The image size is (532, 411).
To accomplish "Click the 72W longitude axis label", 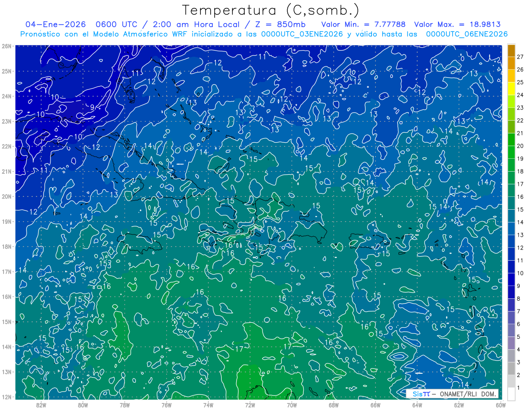I will coord(250,404).
